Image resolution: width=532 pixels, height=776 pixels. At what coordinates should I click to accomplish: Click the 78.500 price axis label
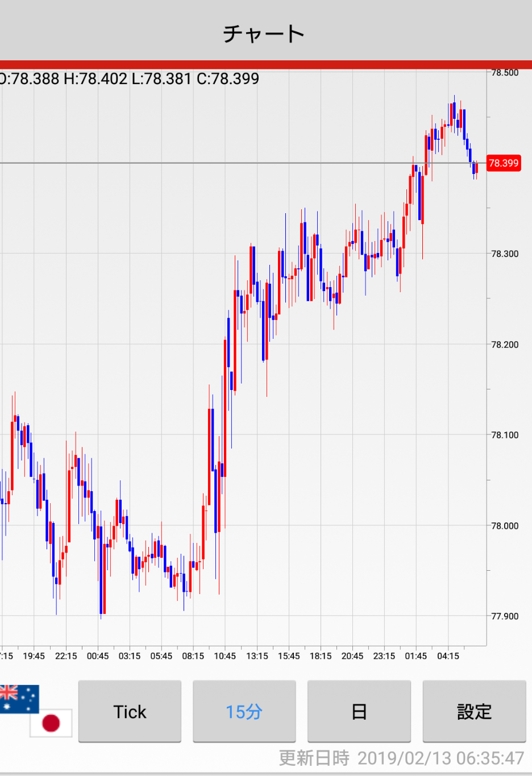pos(505,73)
